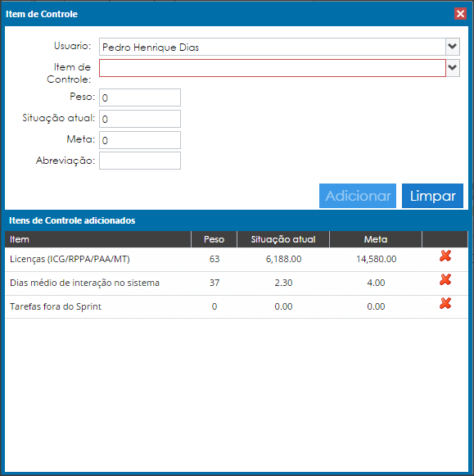The image size is (474, 476).
Task: Remove the Dias médio de interação item
Action: pyautogui.click(x=445, y=279)
